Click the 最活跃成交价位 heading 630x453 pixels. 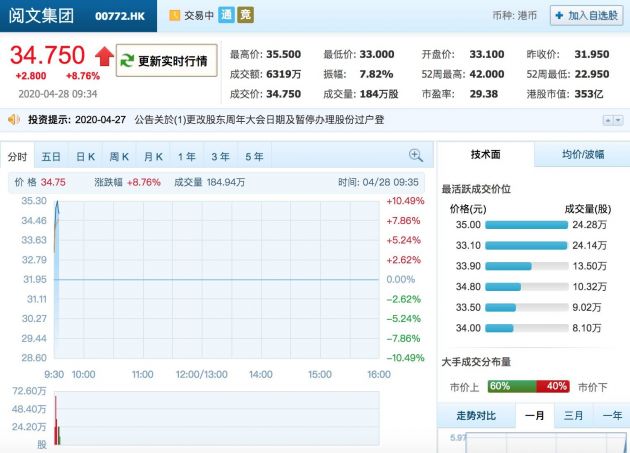pyautogui.click(x=476, y=189)
